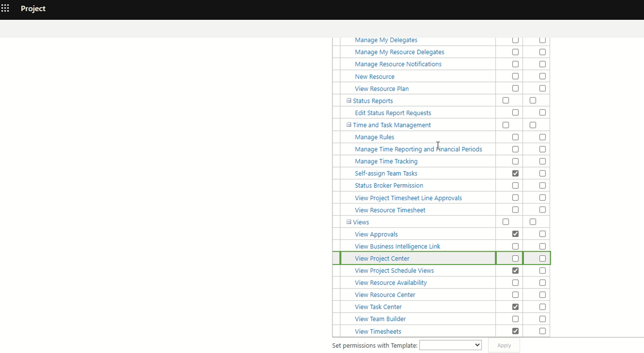
Task: Click the Apply template button
Action: point(504,345)
